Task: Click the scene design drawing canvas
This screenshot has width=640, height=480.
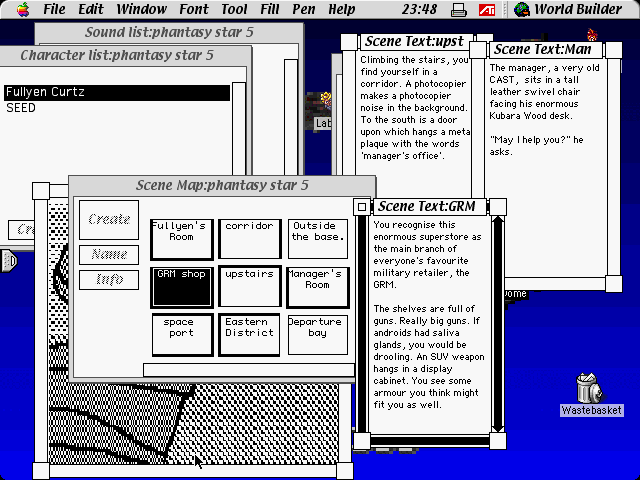Action: click(x=192, y=424)
